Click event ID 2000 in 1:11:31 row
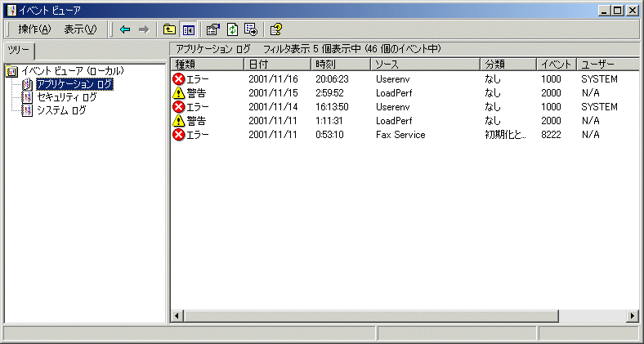Screen dimensions: 644x344 click(551, 121)
